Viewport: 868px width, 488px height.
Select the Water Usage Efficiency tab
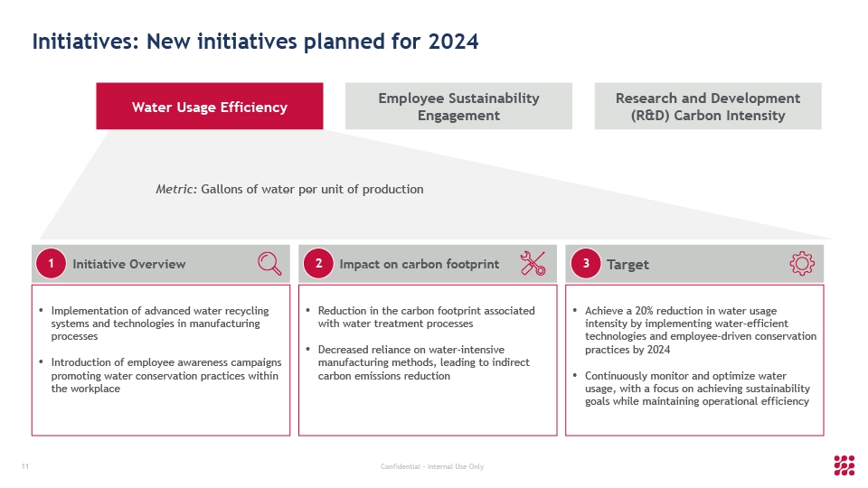[x=209, y=107]
